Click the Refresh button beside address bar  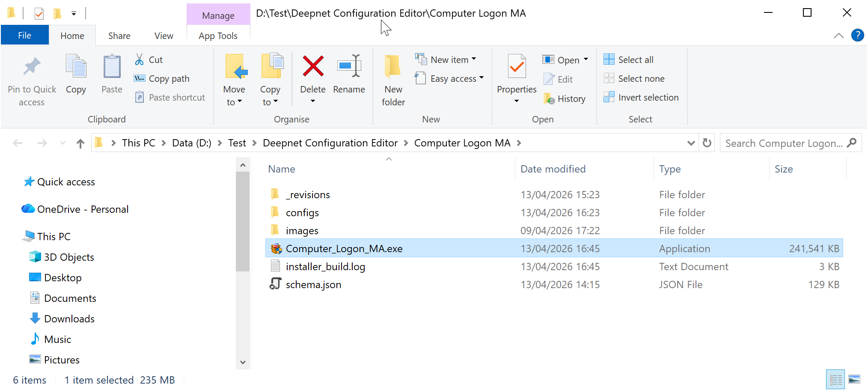point(707,143)
